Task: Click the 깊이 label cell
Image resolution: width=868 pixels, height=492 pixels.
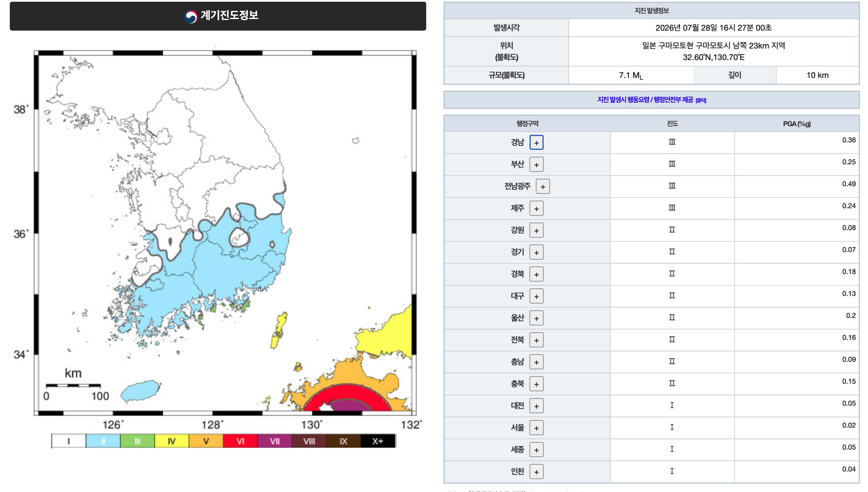Action: pyautogui.click(x=734, y=75)
